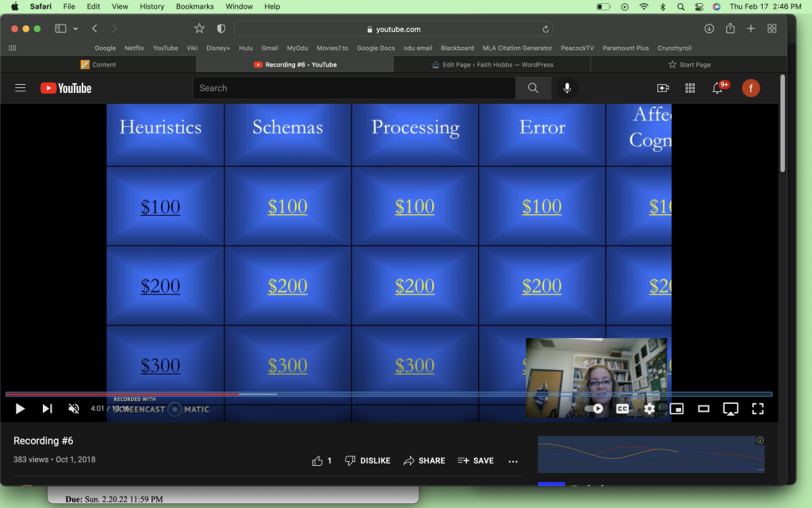Image resolution: width=812 pixels, height=508 pixels.
Task: Open a new tab
Action: point(750,29)
